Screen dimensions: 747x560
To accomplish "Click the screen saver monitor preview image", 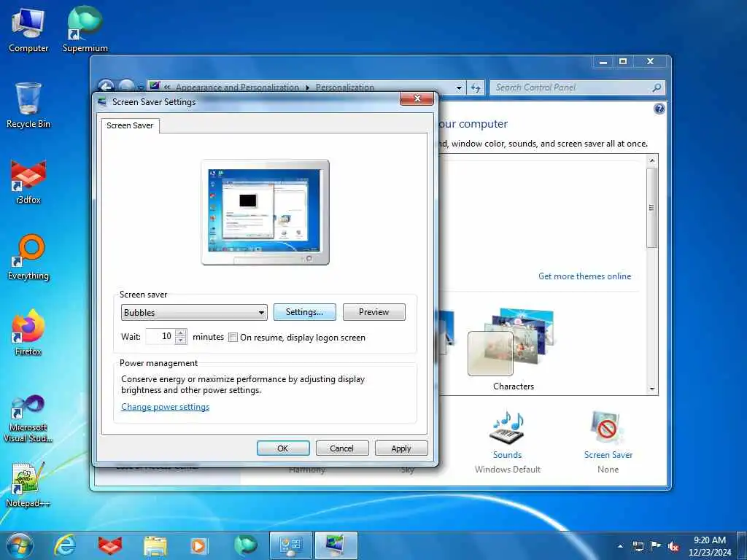I will click(x=265, y=212).
